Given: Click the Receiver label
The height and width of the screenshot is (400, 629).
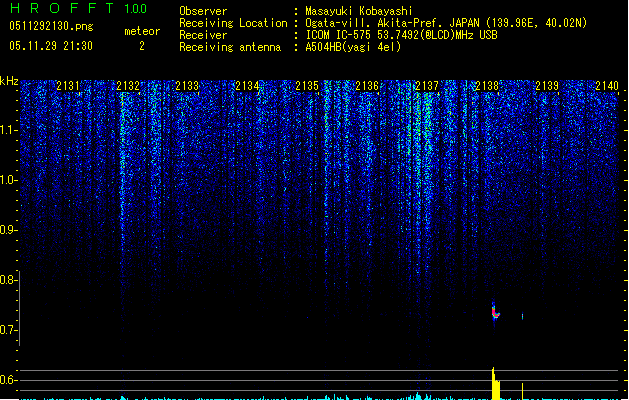Looking at the screenshot, I should pos(203,35).
